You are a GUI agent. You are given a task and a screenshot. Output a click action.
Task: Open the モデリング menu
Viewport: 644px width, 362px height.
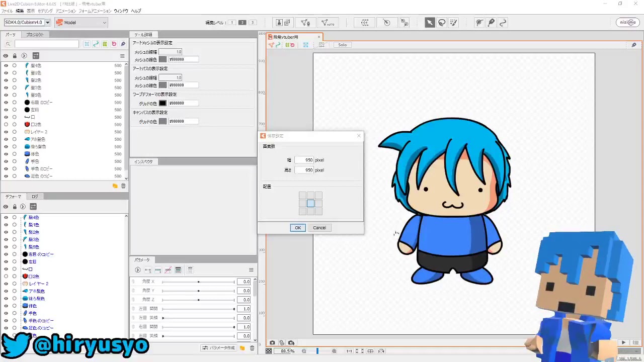[45, 11]
